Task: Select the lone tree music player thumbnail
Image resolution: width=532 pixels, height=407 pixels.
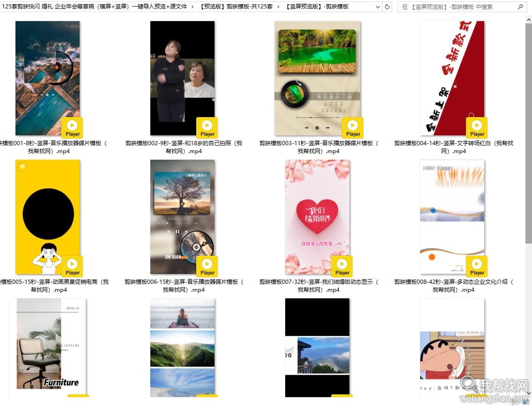Action: (x=182, y=216)
